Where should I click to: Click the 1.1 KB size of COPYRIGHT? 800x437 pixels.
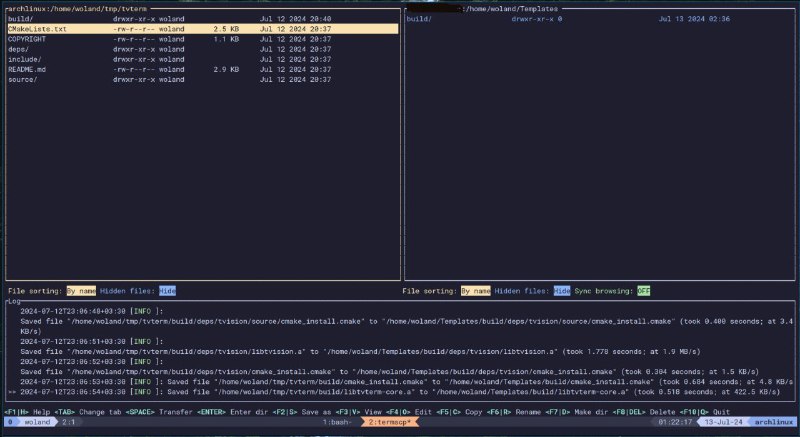pos(226,39)
